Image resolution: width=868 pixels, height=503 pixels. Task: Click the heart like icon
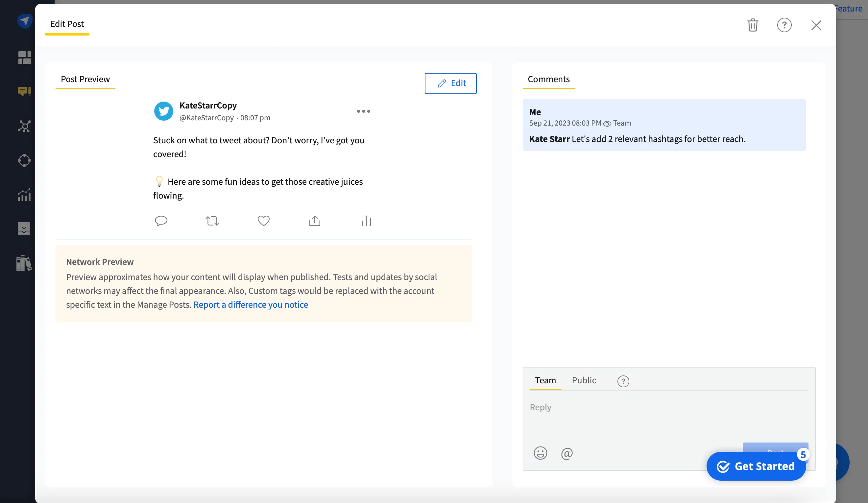263,221
